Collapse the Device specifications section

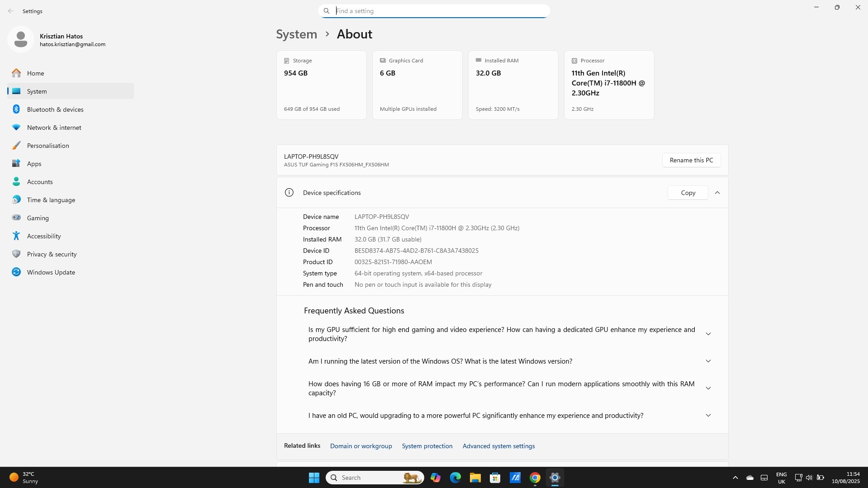click(x=717, y=193)
